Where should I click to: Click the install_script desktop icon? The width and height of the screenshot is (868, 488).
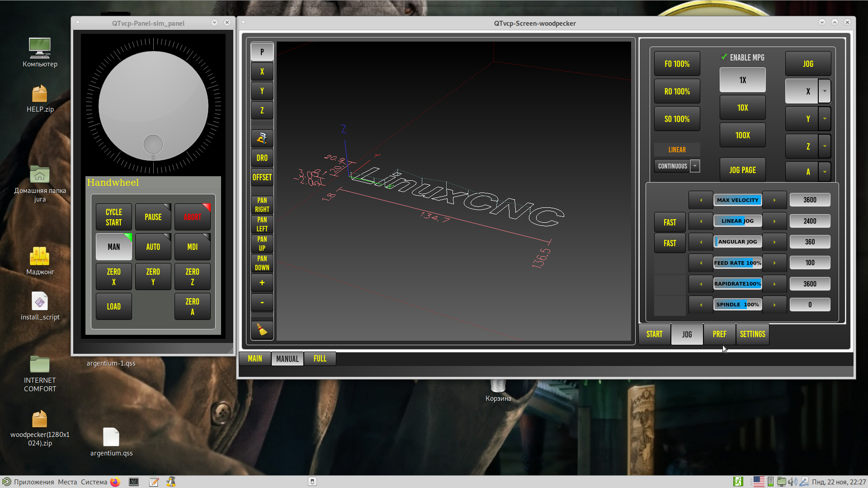click(40, 306)
